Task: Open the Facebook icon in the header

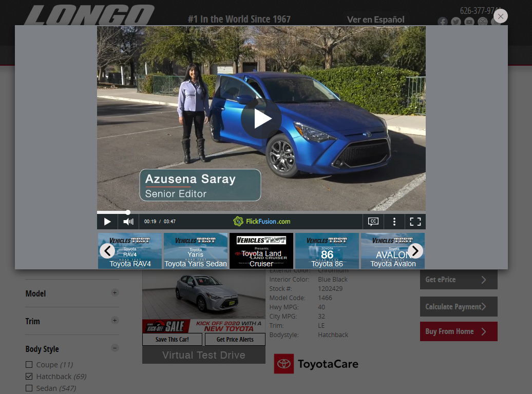Action: tap(443, 22)
